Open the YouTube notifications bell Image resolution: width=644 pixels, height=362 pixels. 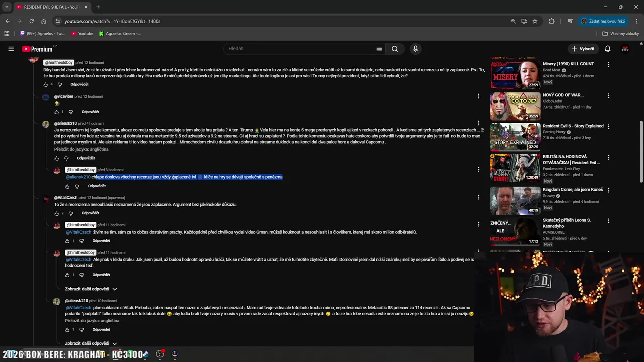(x=608, y=49)
